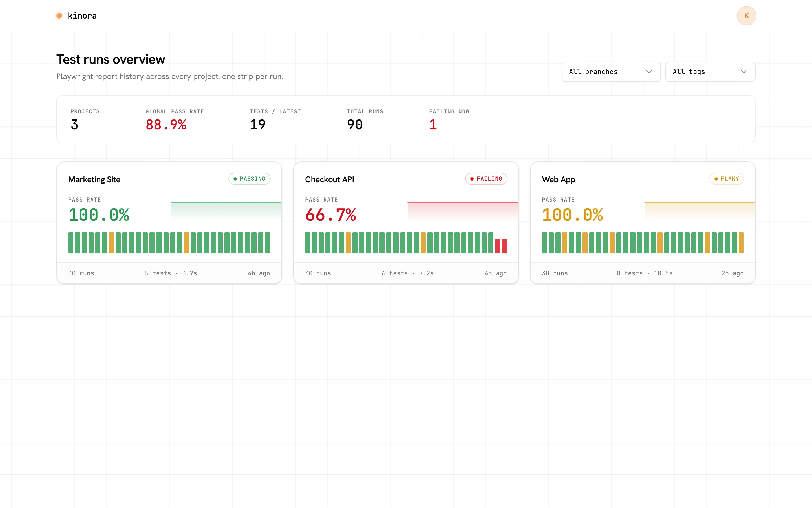Click the Tests / Latest value 19
This screenshot has width=812, height=508.
click(258, 125)
